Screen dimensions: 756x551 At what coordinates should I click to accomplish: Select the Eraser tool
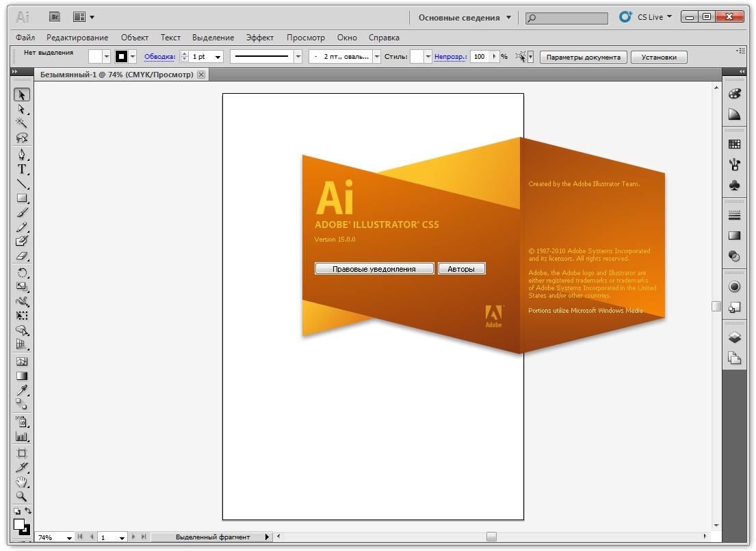tap(22, 256)
